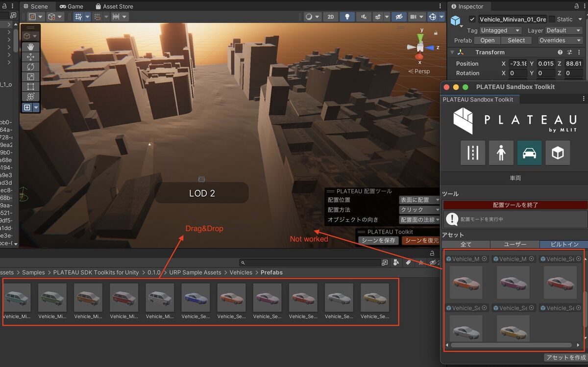Click 配置ツールを終了 button
The image size is (588, 367).
515,205
